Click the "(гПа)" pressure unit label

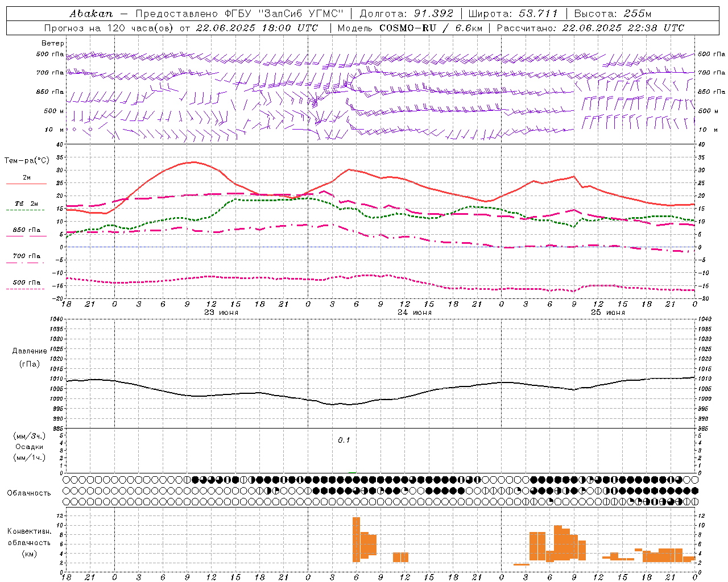pos(30,364)
